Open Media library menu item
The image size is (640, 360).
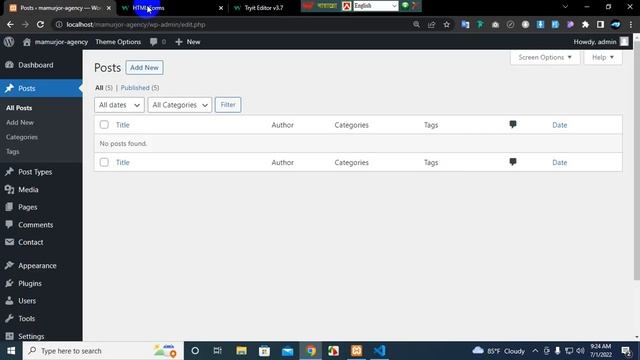pyautogui.click(x=41, y=189)
